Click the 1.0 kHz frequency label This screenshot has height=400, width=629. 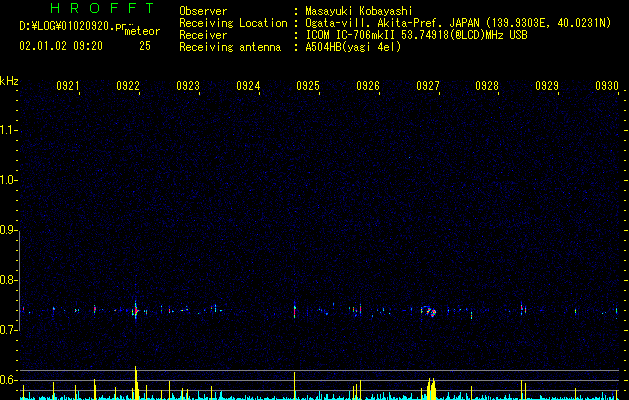coord(8,180)
